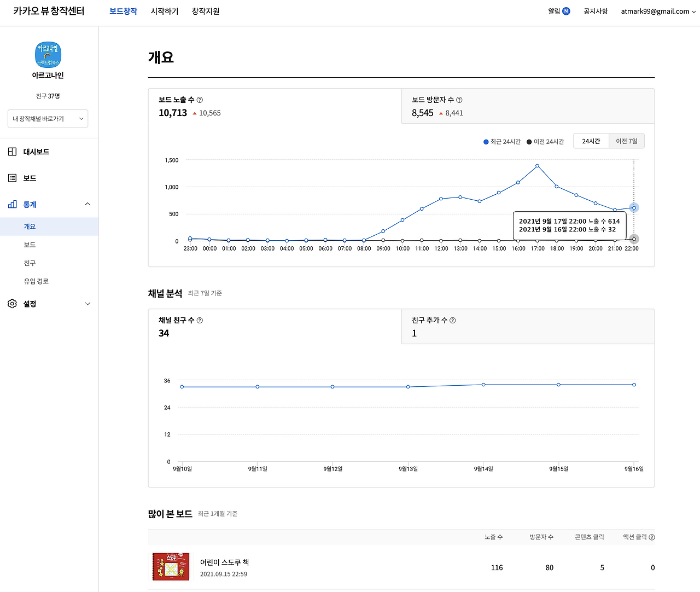Select the 24시간 range toggle

click(x=591, y=141)
